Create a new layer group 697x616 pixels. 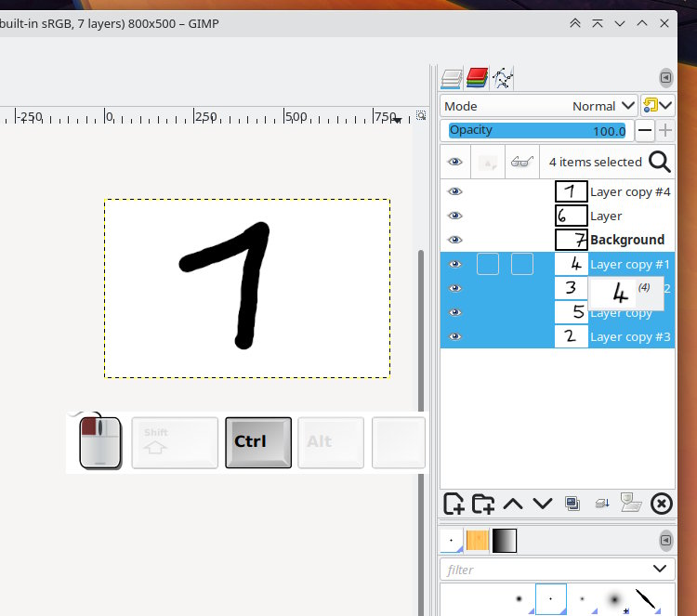482,504
